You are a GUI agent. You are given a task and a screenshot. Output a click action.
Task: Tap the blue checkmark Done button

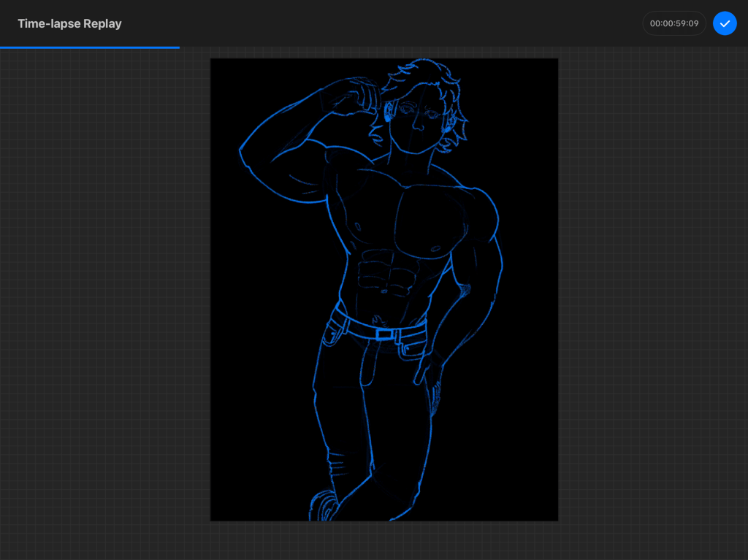coord(725,23)
